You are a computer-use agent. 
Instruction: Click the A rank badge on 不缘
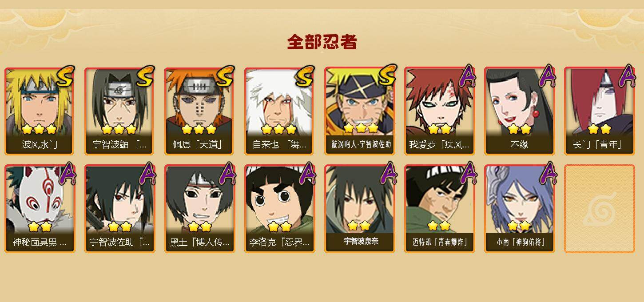pyautogui.click(x=547, y=76)
